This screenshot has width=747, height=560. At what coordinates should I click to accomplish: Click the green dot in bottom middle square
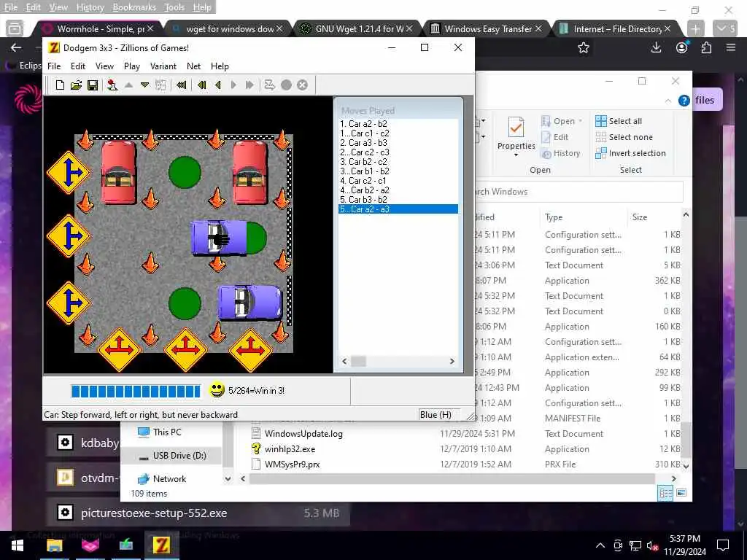click(x=185, y=303)
